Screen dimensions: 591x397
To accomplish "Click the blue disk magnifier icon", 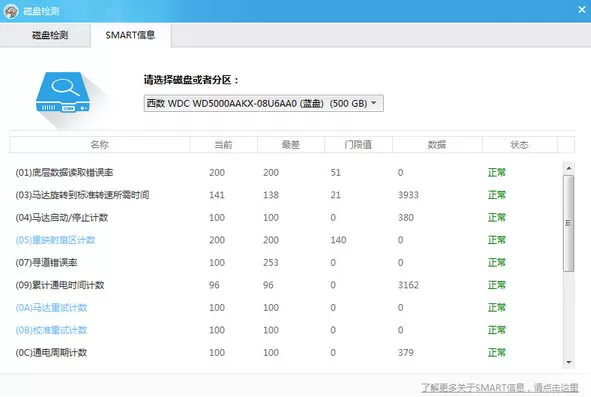I will click(63, 93).
